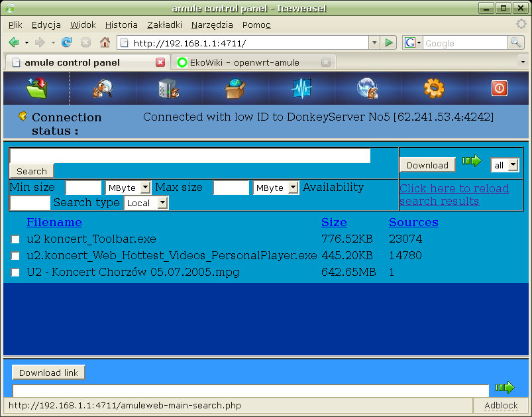Image resolution: width=532 pixels, height=417 pixels.
Task: Open the Kad globe mule icon
Action: [368, 88]
